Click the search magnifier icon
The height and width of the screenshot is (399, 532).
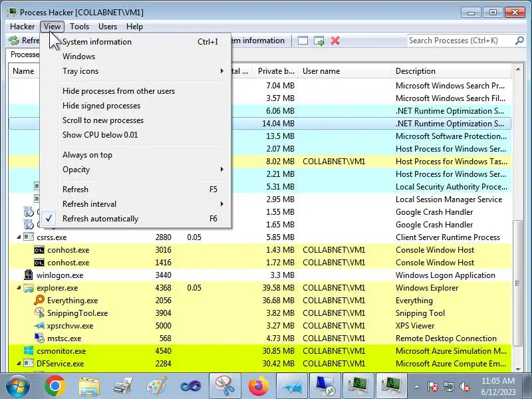point(519,41)
